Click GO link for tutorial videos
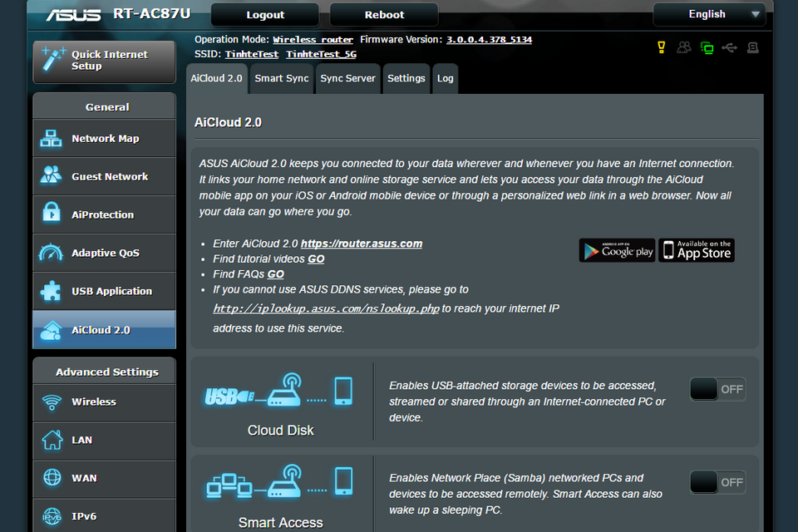Screen dimensions: 798x532 click(316, 259)
